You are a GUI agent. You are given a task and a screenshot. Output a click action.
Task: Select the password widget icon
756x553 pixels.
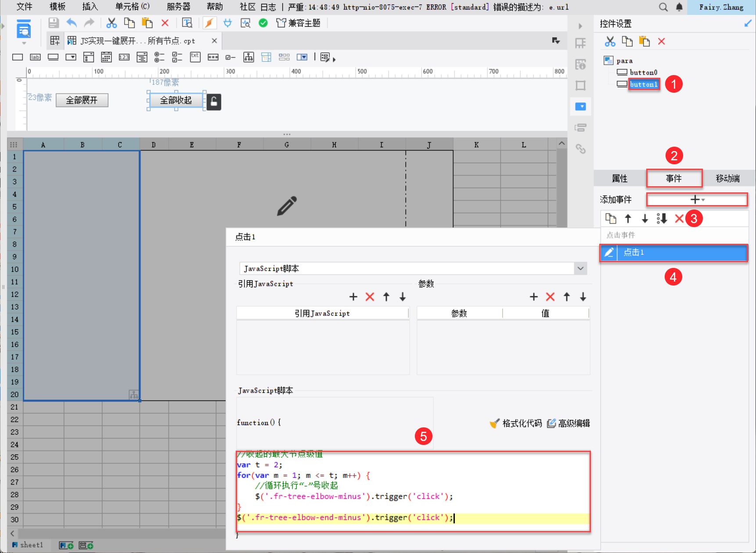[x=213, y=57]
